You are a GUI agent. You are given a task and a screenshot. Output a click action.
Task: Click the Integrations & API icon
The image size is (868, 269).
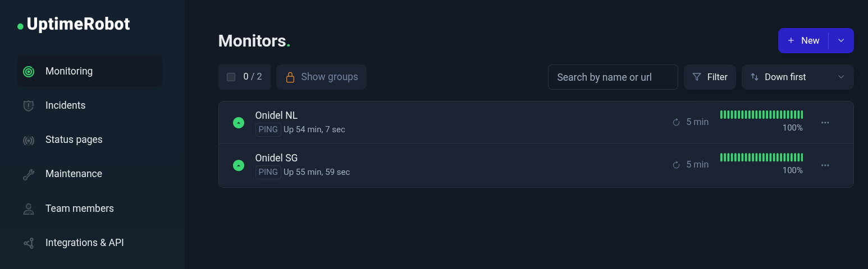click(x=29, y=243)
